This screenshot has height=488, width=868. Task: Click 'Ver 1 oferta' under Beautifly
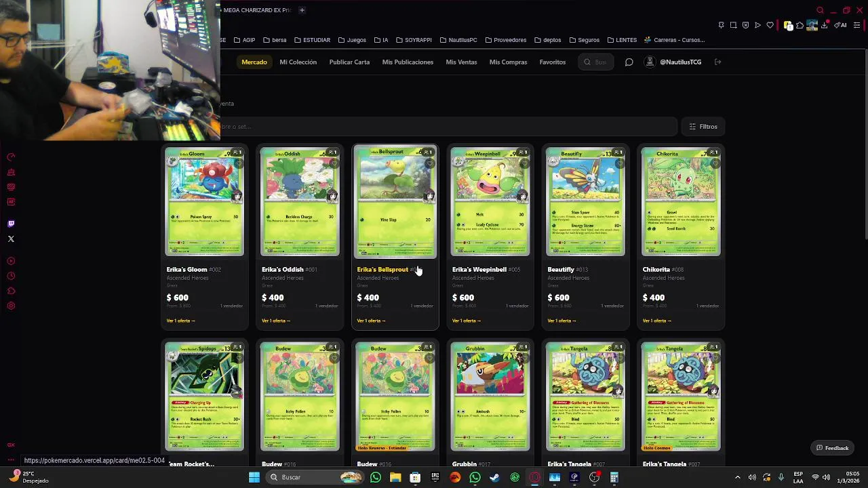(x=561, y=321)
